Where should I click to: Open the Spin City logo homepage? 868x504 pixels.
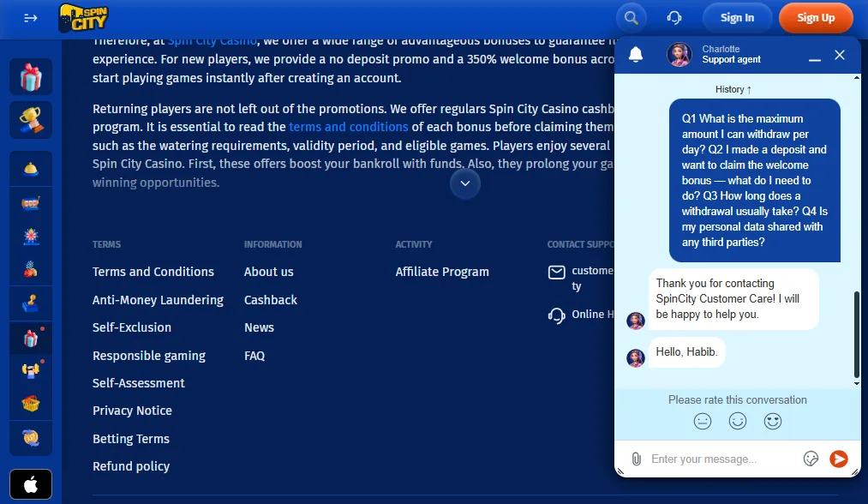[x=83, y=18]
